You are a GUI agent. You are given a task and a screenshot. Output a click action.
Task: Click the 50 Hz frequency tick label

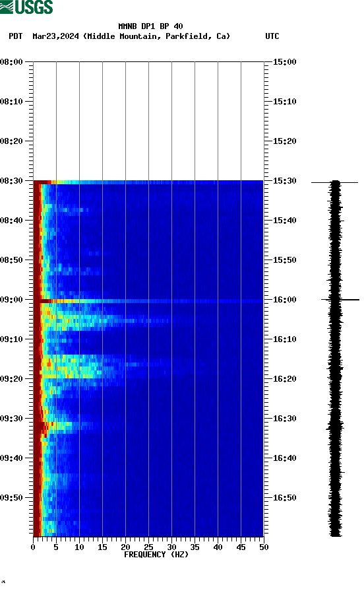pyautogui.click(x=264, y=547)
